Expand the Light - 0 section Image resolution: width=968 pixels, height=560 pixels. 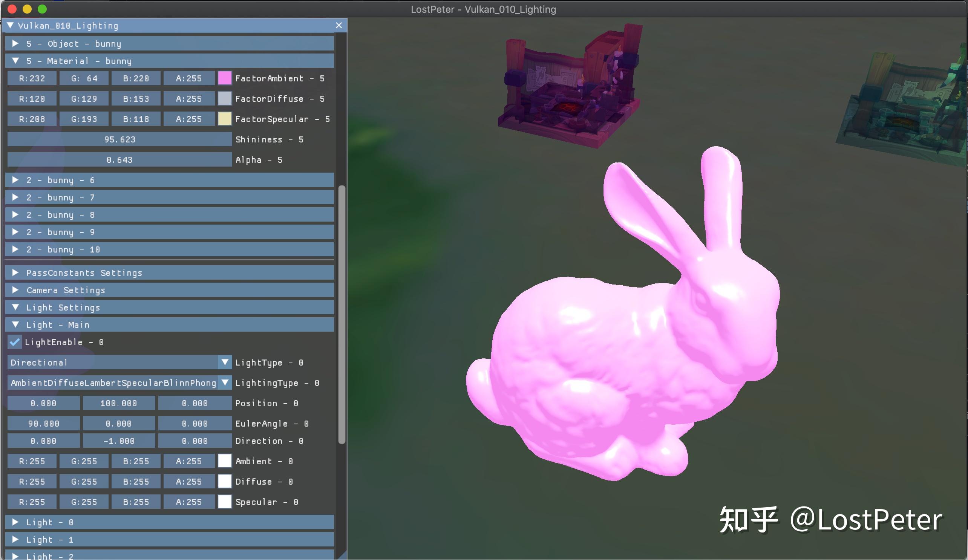[15, 522]
